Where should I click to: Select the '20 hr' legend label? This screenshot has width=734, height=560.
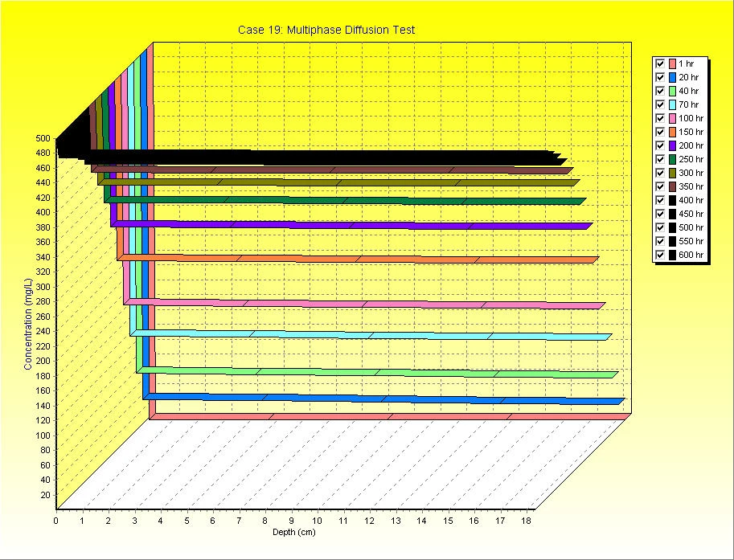point(689,77)
